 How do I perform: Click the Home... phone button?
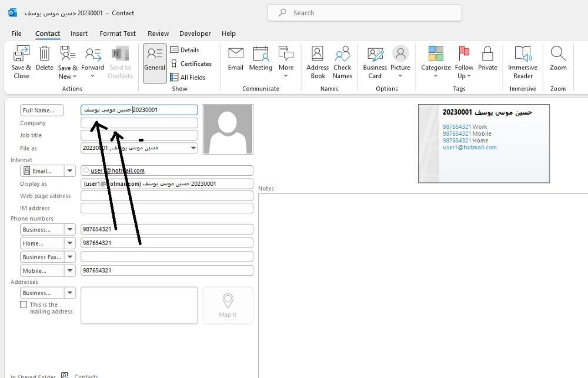pyautogui.click(x=42, y=243)
